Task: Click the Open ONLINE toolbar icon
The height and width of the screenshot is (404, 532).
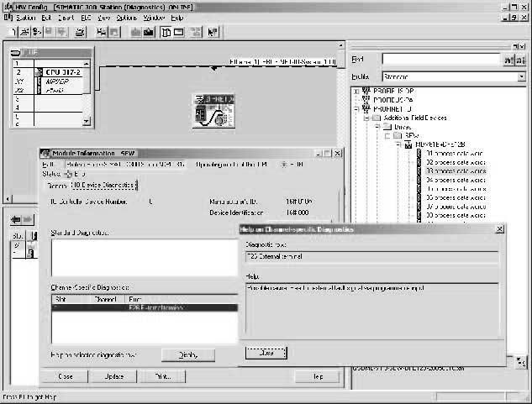Action: [36, 32]
